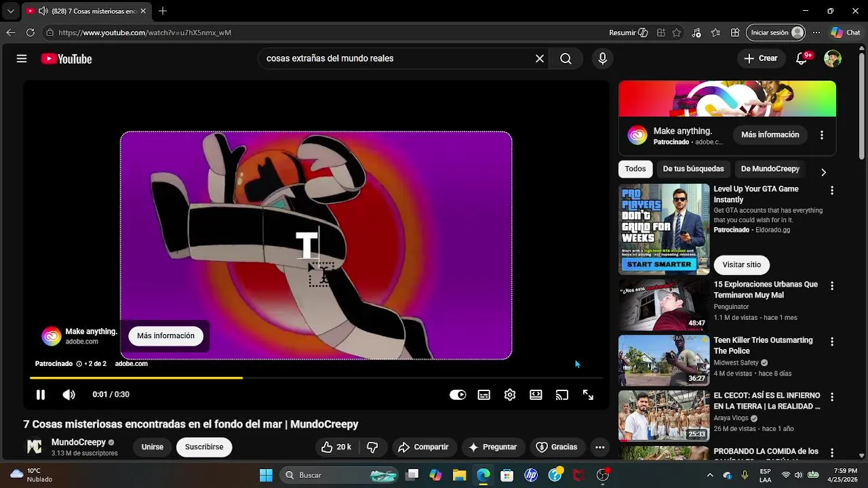The image size is (868, 488).
Task: Switch the player to theater mode
Action: tap(536, 395)
